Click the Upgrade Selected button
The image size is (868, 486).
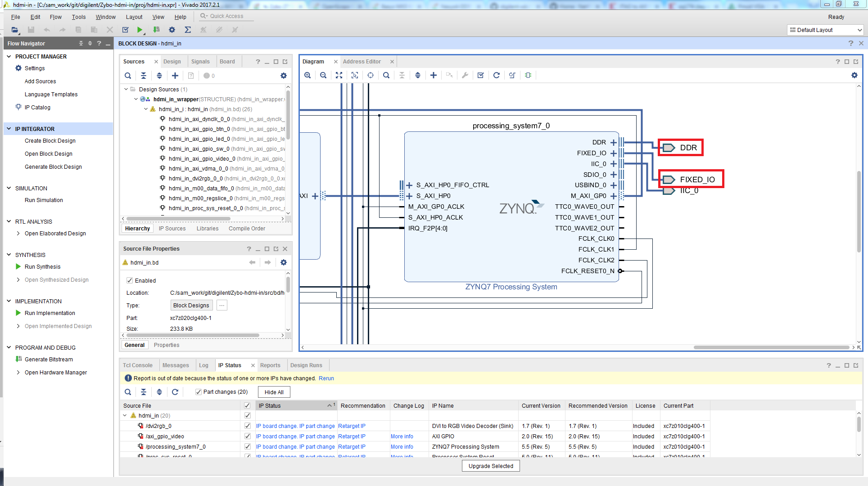(491, 466)
